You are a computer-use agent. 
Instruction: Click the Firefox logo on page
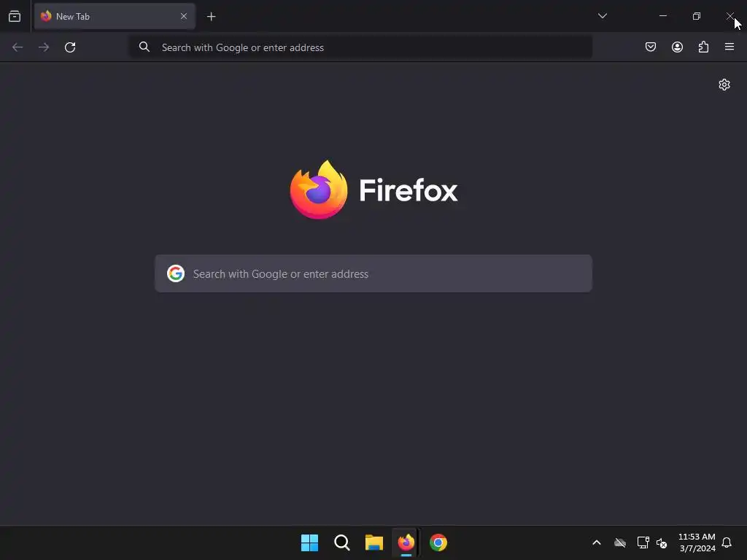374,190
